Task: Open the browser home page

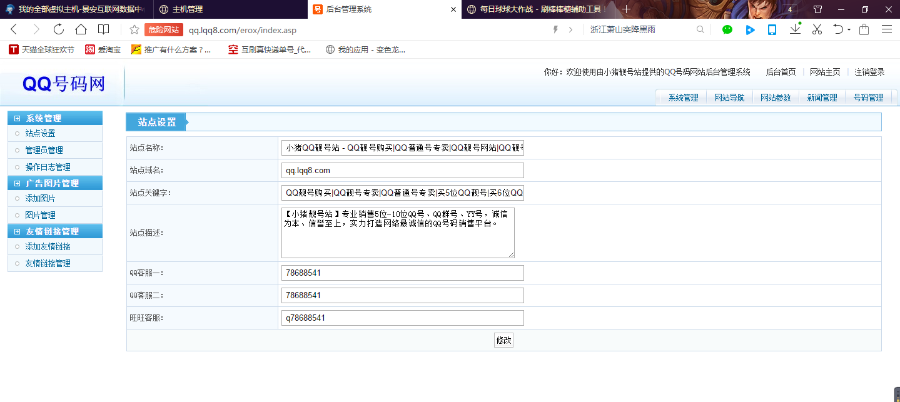Action: click(x=81, y=30)
